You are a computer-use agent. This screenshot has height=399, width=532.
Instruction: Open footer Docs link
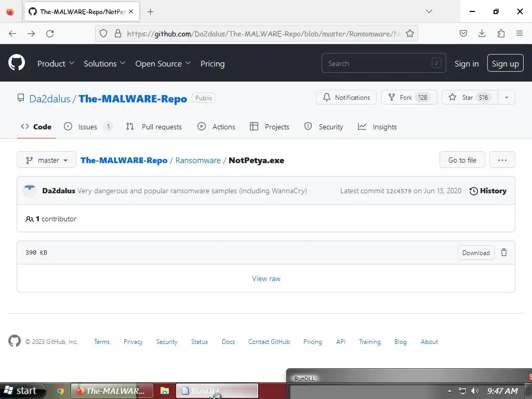[228, 342]
